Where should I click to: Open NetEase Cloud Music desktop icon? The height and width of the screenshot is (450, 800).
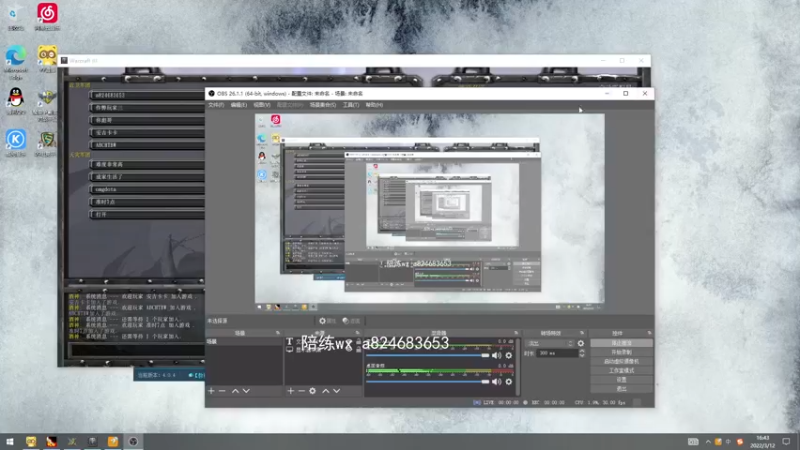(x=47, y=16)
